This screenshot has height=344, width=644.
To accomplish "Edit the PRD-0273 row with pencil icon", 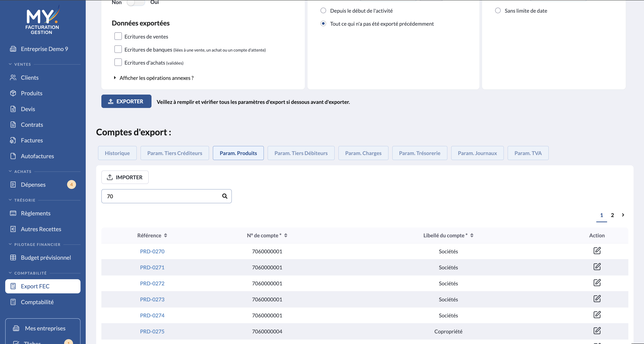I will coord(597,299).
